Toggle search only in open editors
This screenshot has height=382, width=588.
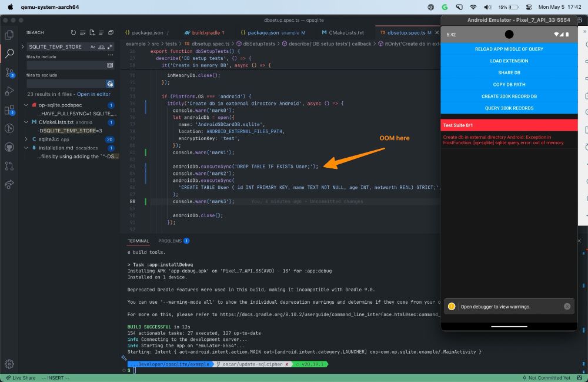(x=110, y=65)
